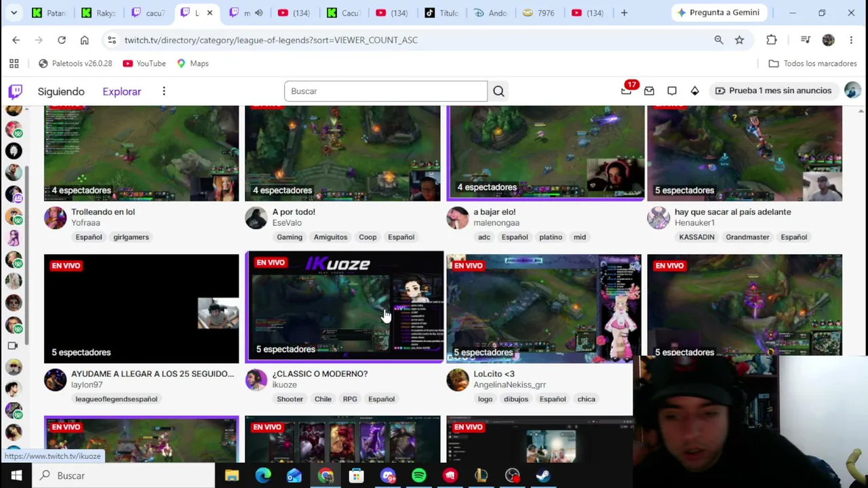868x488 pixels.
Task: Open the 'LoLcito <3' stream thumbnail
Action: pos(544,308)
